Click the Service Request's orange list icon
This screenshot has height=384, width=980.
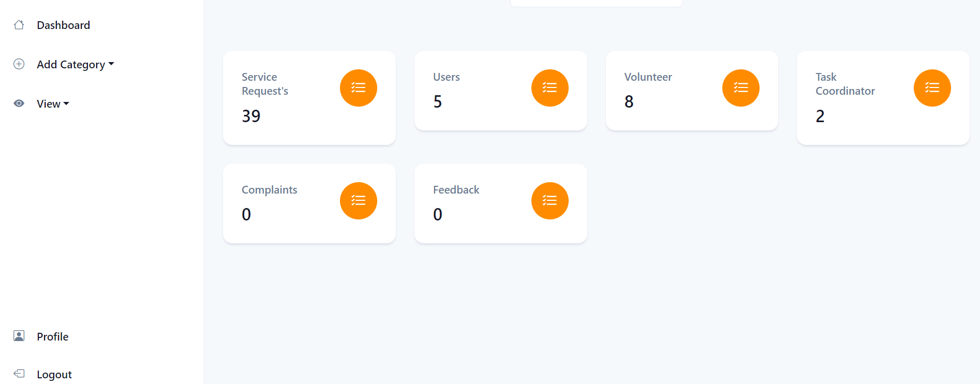[x=358, y=88]
